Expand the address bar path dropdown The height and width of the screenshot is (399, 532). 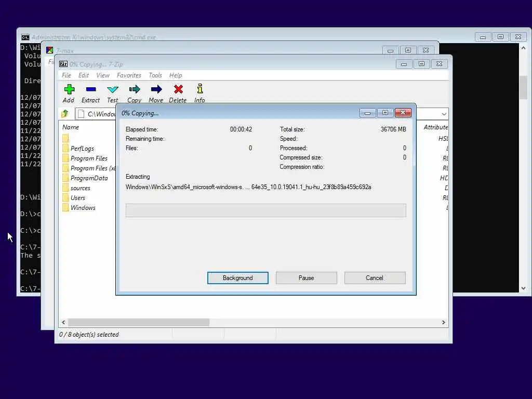[x=444, y=114]
